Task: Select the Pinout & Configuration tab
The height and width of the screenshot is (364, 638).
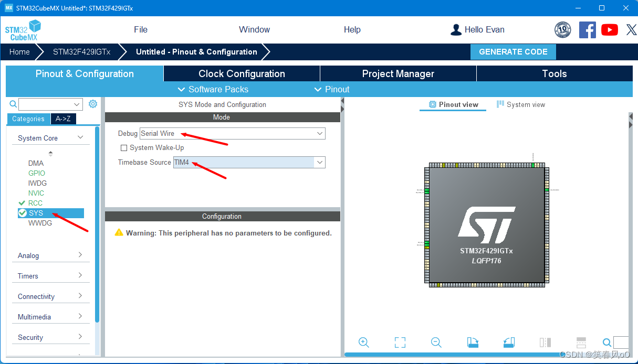Action: pos(85,74)
